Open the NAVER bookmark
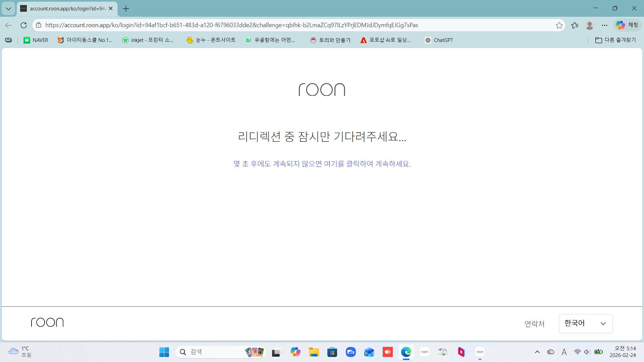The image size is (644, 362). (x=36, y=40)
